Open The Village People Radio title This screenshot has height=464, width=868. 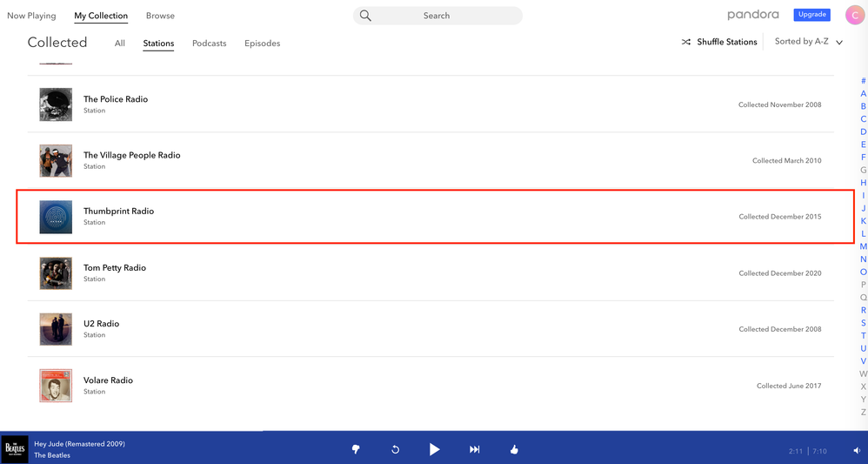click(x=131, y=155)
